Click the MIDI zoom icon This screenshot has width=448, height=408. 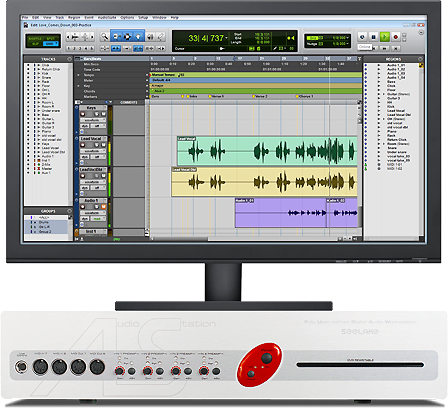[x=85, y=37]
